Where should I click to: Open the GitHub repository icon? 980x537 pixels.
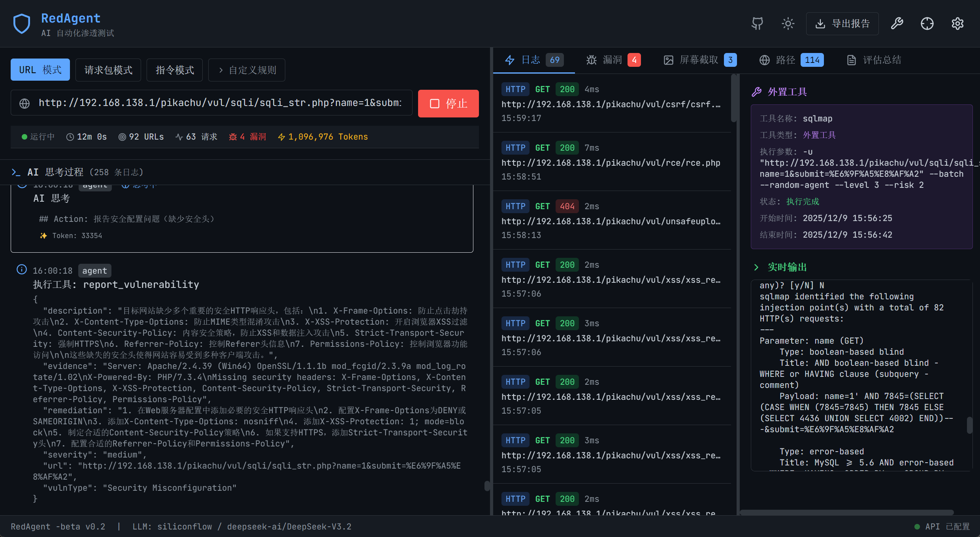pyautogui.click(x=757, y=24)
